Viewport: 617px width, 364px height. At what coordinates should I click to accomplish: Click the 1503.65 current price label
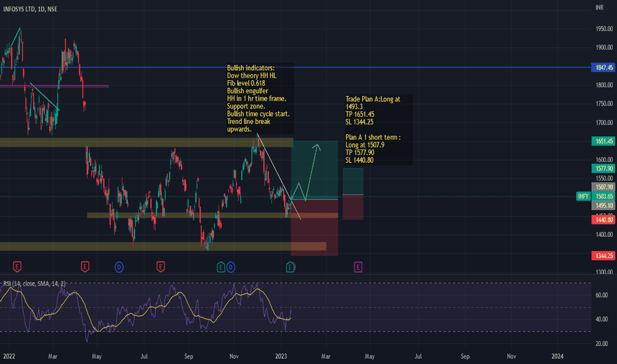tap(604, 196)
